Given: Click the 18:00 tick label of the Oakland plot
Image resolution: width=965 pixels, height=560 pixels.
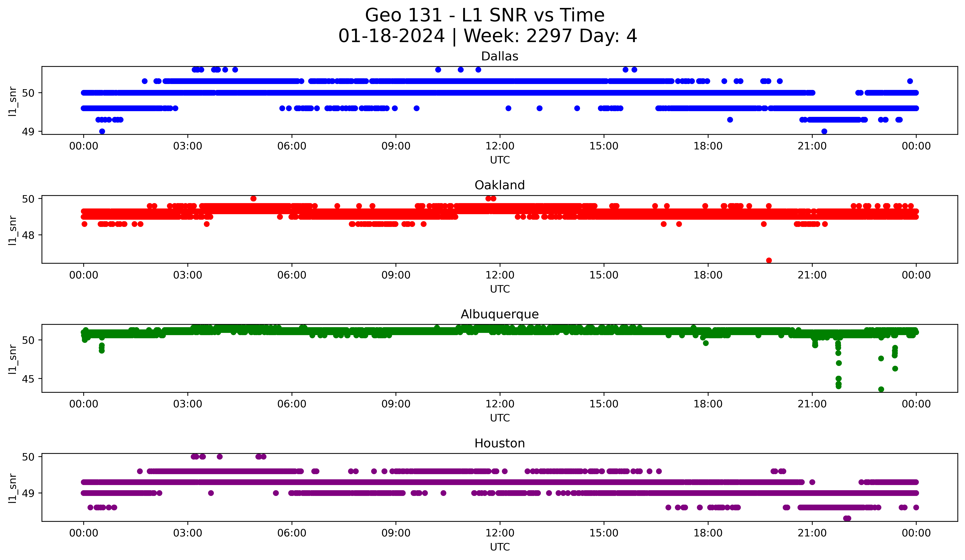Looking at the screenshot, I should click(708, 275).
